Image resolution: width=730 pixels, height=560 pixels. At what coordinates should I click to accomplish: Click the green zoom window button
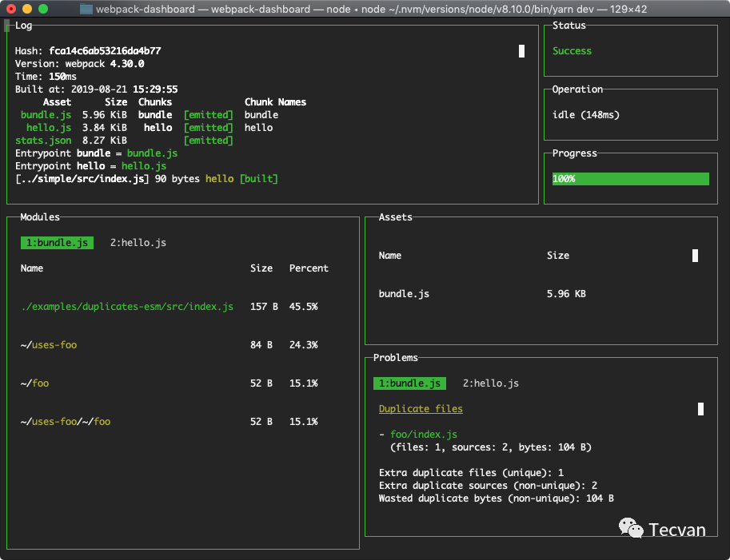point(43,9)
